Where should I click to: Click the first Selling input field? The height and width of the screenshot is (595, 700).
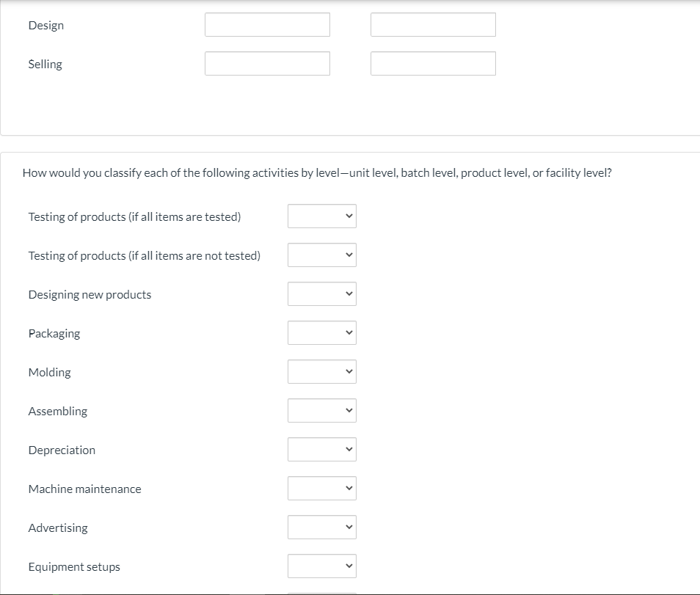266,63
